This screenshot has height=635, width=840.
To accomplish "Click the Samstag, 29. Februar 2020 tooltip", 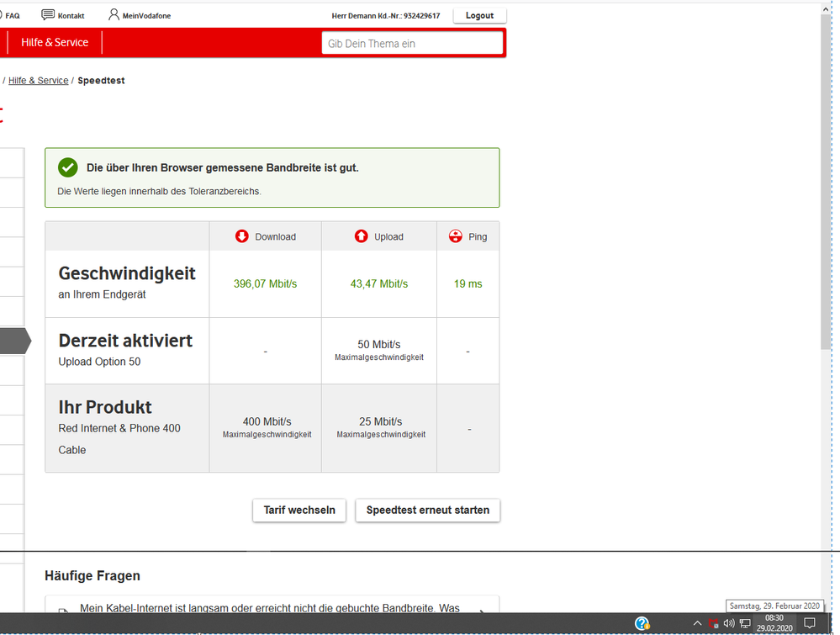I will tap(774, 606).
